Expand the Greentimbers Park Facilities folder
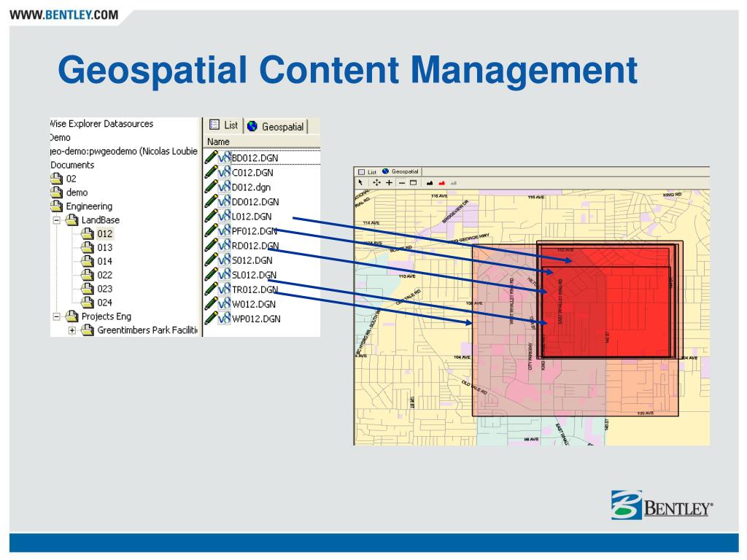The height and width of the screenshot is (560, 747). pyautogui.click(x=72, y=330)
